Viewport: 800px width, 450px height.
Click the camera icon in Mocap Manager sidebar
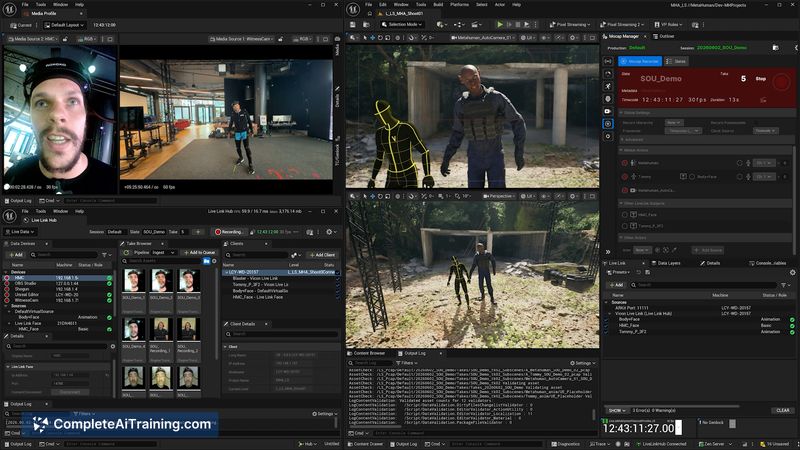[608, 111]
